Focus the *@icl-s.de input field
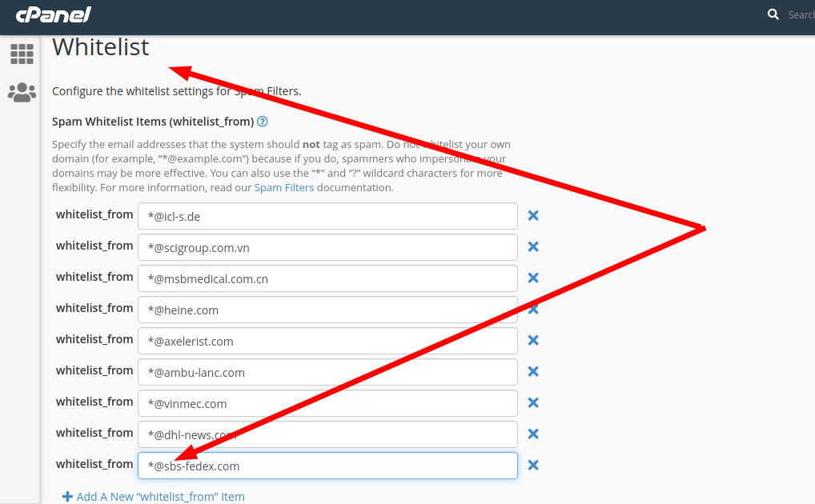Screen dimensions: 815x504 click(x=327, y=216)
